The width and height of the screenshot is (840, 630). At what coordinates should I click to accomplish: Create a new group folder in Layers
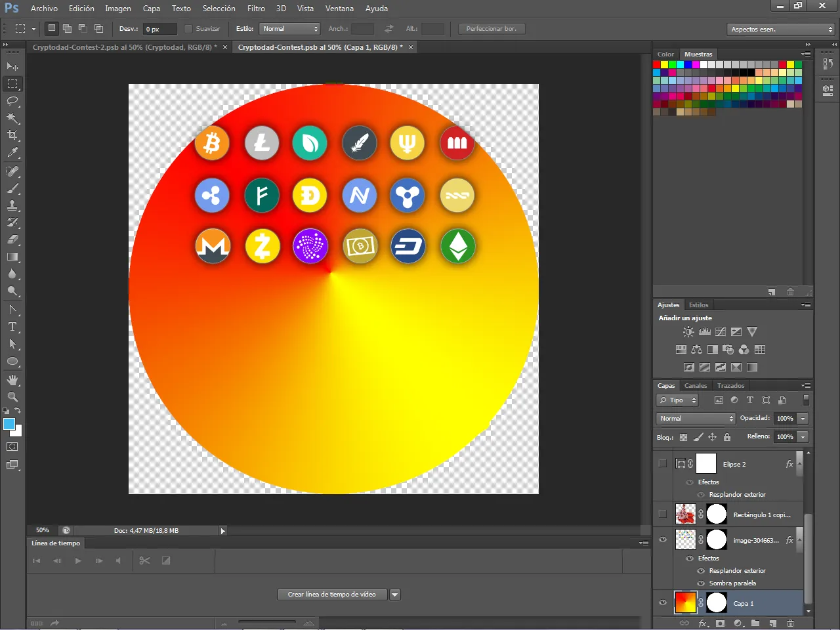755,623
